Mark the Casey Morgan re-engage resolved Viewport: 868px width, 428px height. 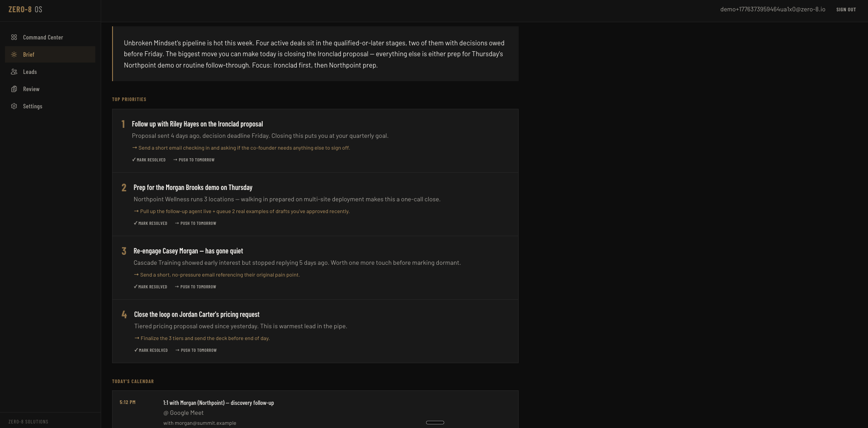coord(151,287)
